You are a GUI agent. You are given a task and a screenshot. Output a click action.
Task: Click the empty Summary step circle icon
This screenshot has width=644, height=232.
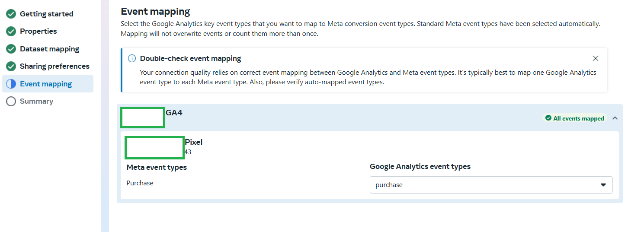click(11, 101)
